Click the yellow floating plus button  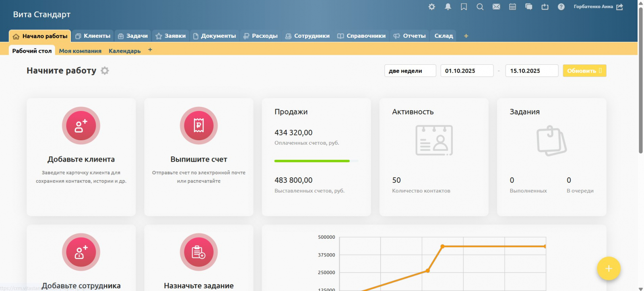[608, 268]
